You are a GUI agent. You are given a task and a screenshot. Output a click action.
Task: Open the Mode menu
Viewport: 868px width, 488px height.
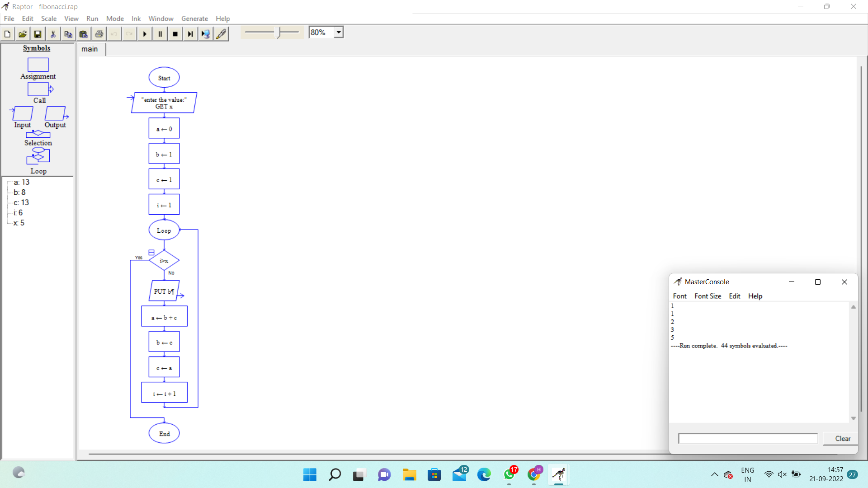pyautogui.click(x=115, y=19)
